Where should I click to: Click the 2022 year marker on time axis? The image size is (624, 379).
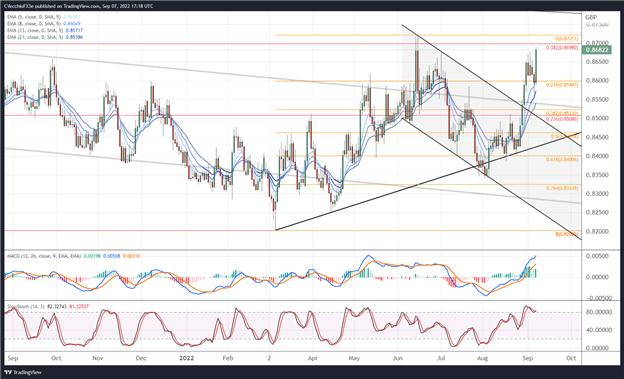(x=186, y=358)
